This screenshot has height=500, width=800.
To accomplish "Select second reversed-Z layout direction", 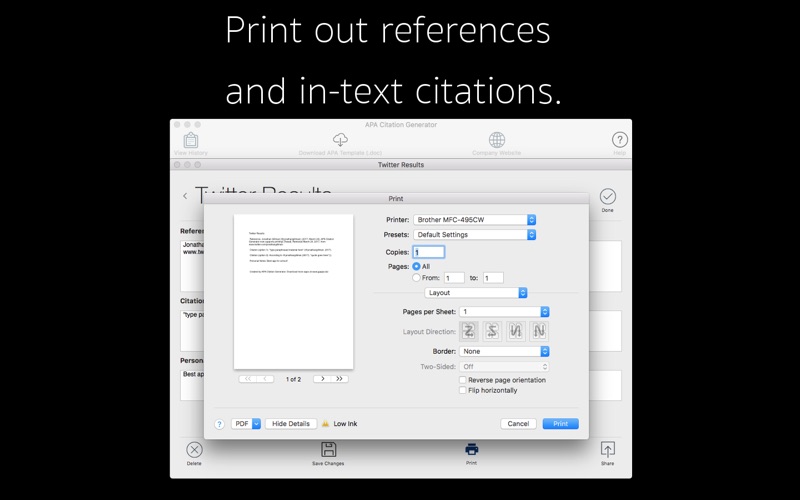I will pyautogui.click(x=492, y=332).
